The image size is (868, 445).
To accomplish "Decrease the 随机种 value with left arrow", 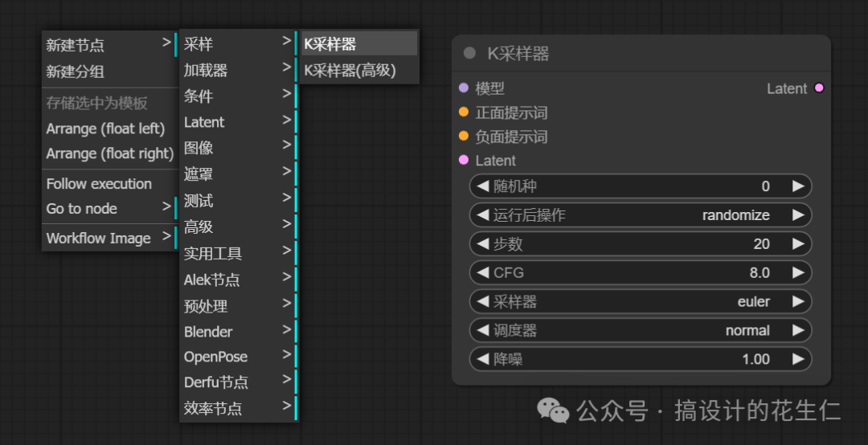I will [x=483, y=186].
